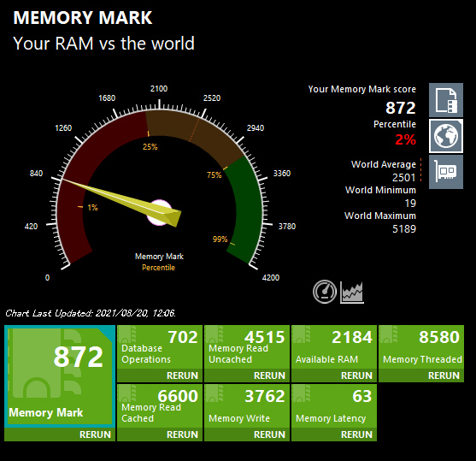The width and height of the screenshot is (476, 461).
Task: Select the Database Operations 702 tile
Action: click(160, 347)
